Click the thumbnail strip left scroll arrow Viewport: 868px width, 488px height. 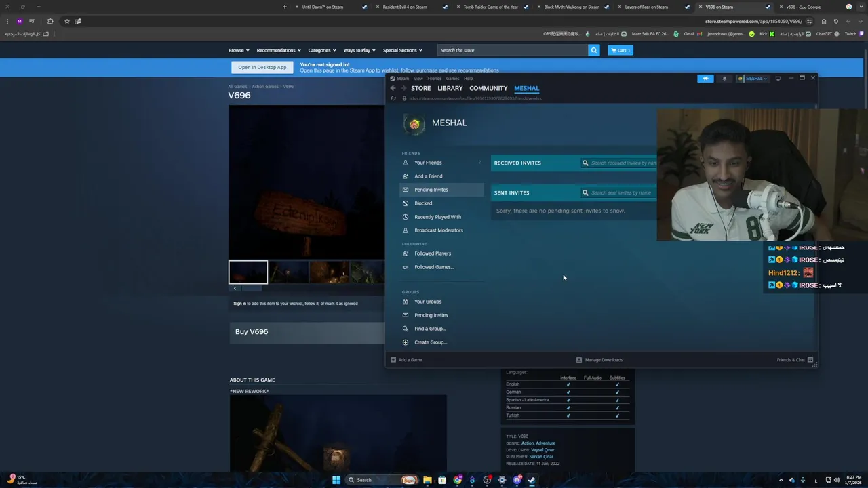click(x=235, y=289)
